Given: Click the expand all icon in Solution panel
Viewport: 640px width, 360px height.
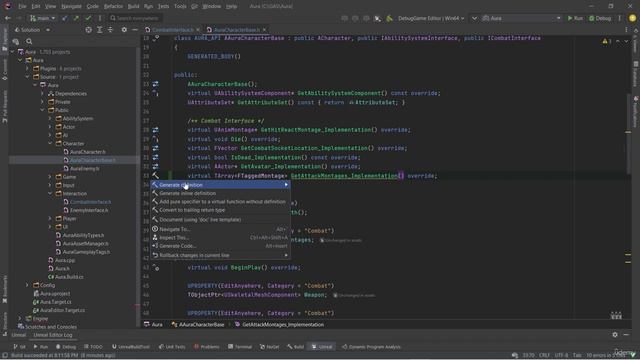Looking at the screenshot, I should click(x=100, y=30).
